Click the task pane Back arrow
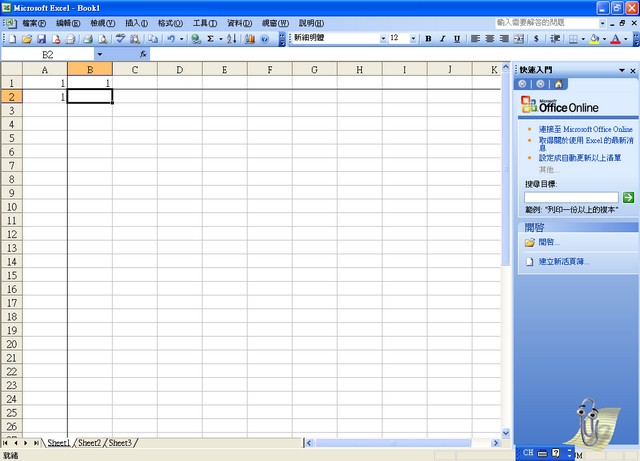This screenshot has width=640, height=461. [x=522, y=84]
